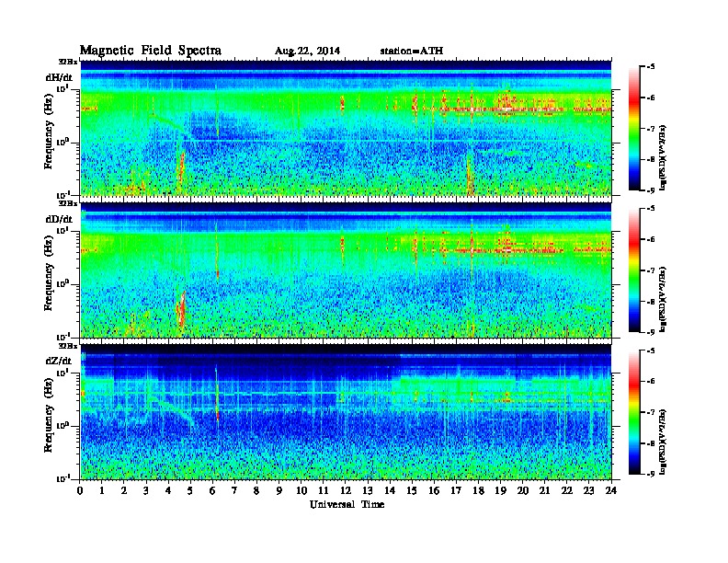
Task: Click the dD/dt panel color scale bar
Action: coord(633,270)
